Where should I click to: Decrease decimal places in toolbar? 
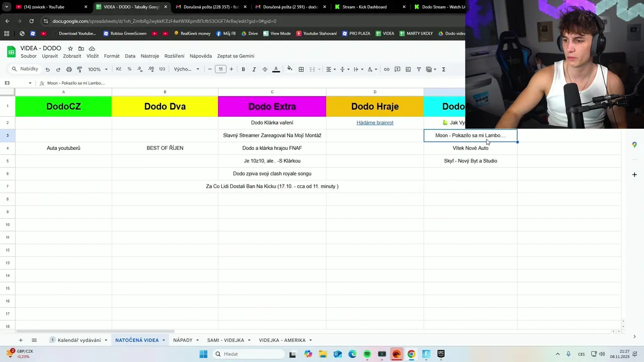(140, 69)
